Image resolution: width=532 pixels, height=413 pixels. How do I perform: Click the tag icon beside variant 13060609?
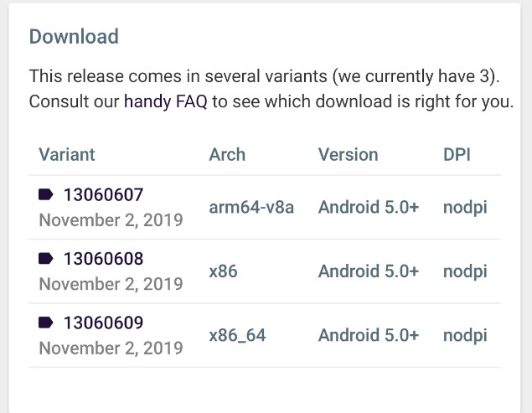[46, 323]
